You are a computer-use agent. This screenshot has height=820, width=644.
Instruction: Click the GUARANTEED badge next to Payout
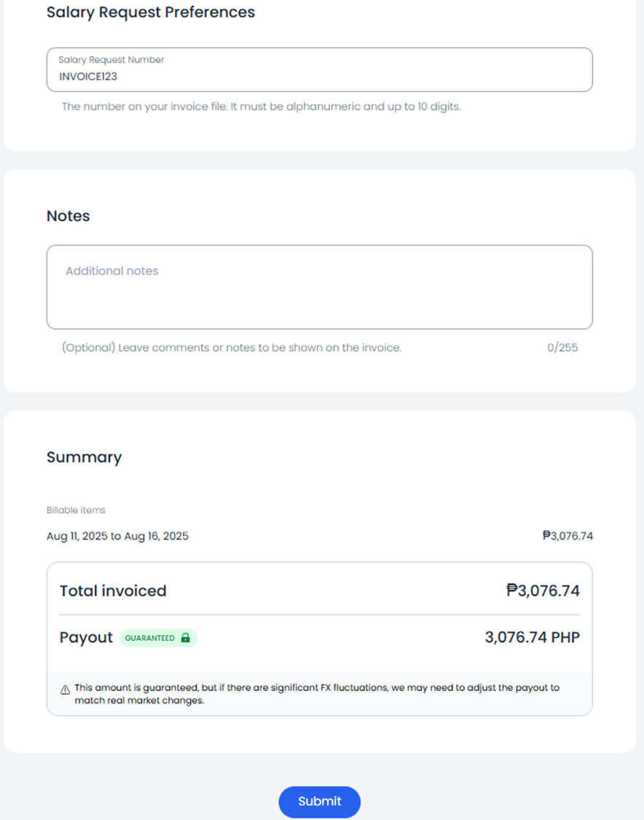tap(158, 638)
